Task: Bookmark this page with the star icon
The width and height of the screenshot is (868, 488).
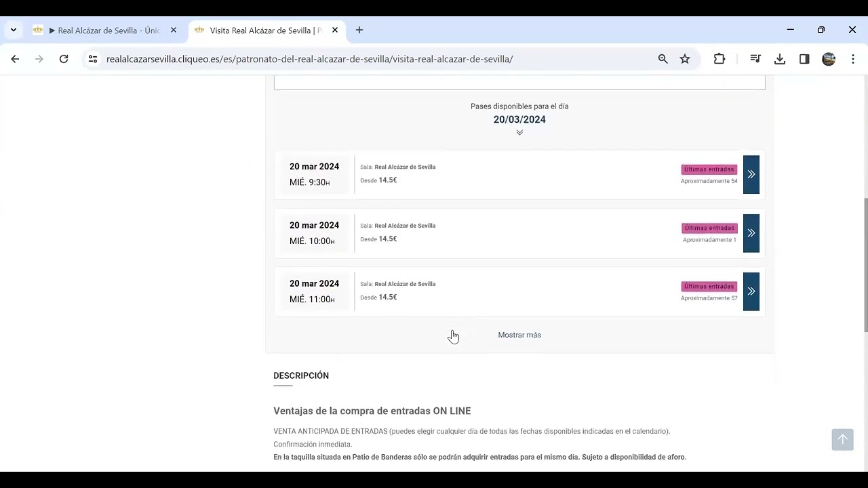Action: 685,59
